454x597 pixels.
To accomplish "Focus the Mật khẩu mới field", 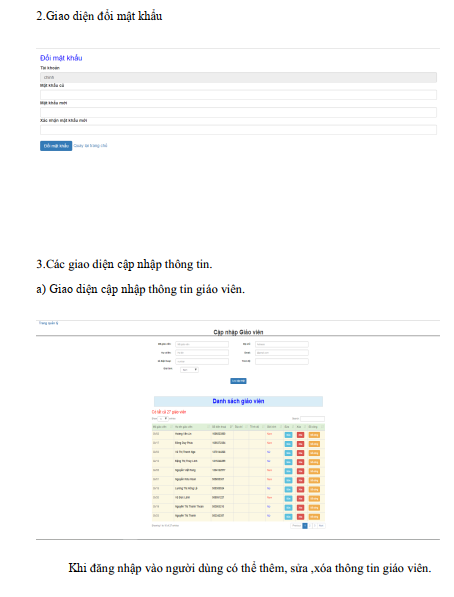I will coord(238,112).
